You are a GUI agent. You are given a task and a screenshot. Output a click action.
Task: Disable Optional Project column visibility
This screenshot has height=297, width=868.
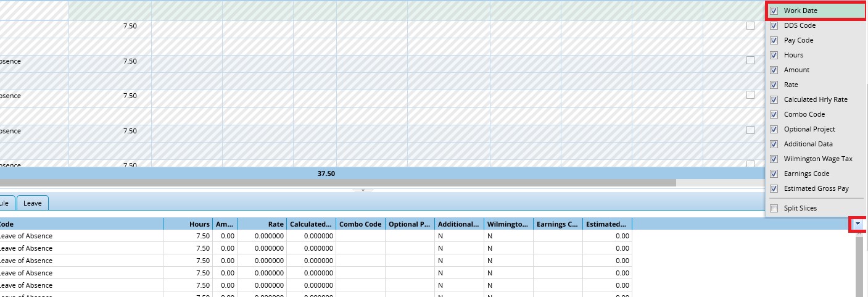point(774,129)
